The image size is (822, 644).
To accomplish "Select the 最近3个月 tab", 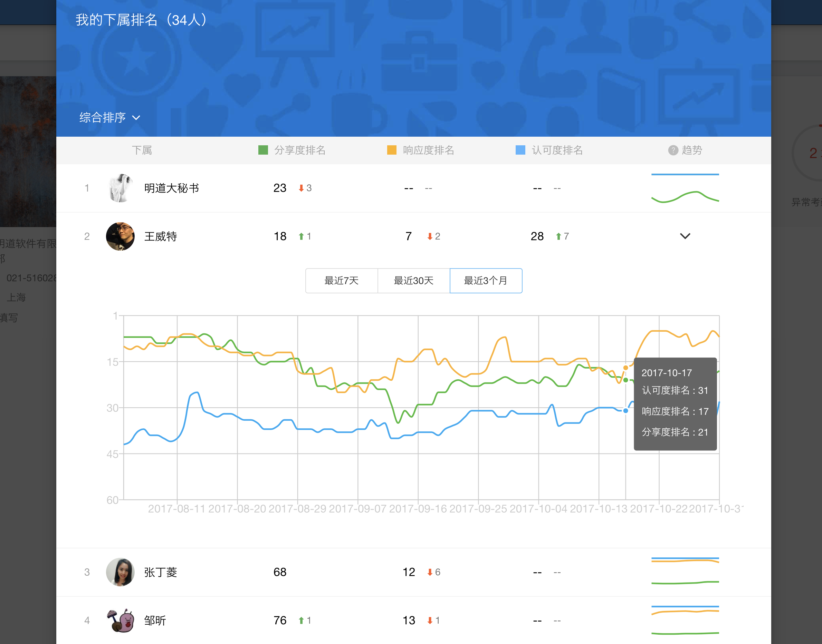I will 486,281.
